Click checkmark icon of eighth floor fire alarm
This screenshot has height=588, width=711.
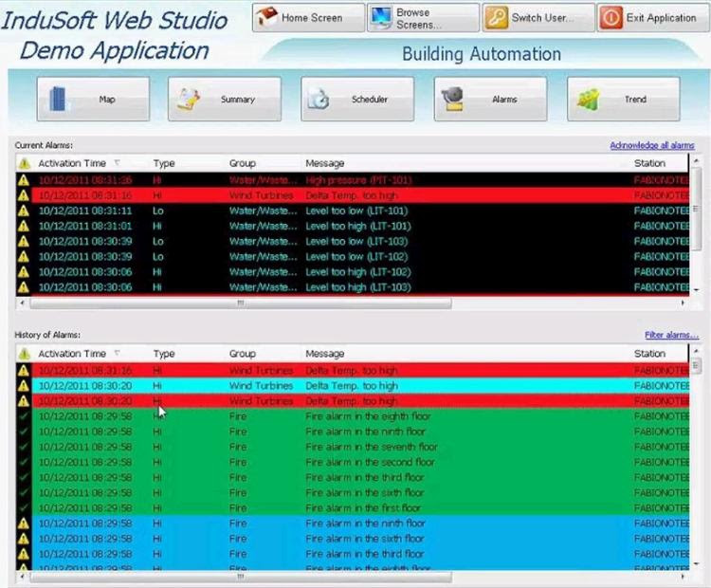point(24,416)
